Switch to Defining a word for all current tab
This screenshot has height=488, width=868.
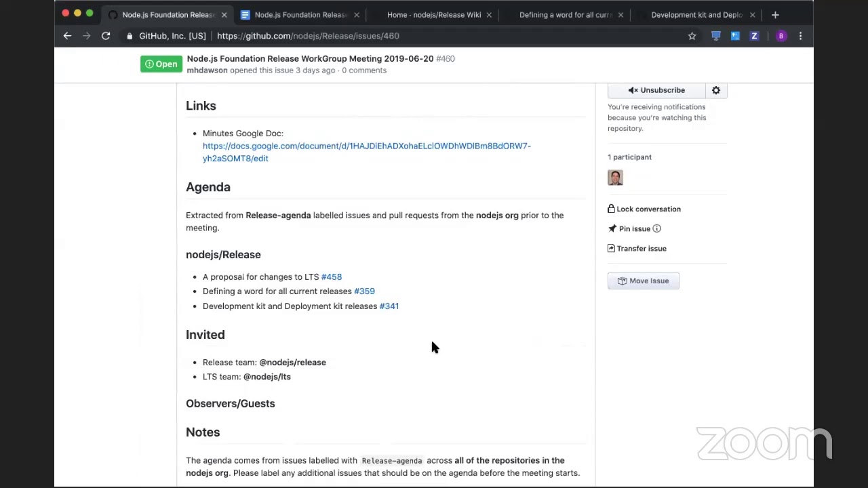565,14
